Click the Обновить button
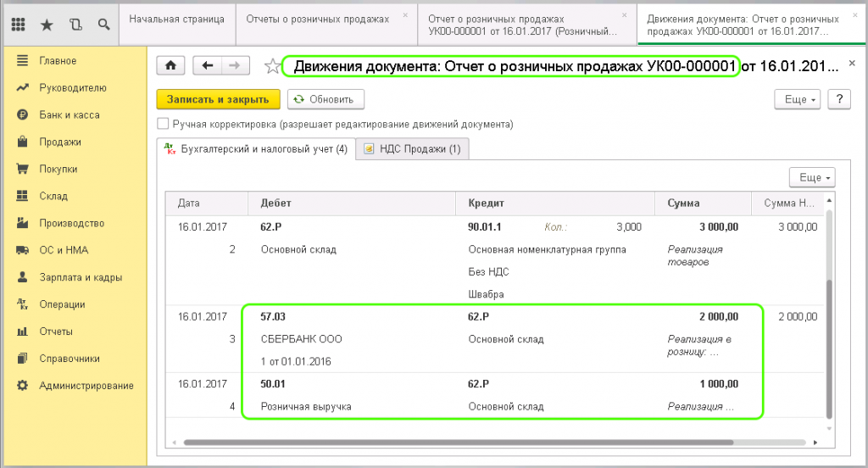The height and width of the screenshot is (468, 868). 325,99
